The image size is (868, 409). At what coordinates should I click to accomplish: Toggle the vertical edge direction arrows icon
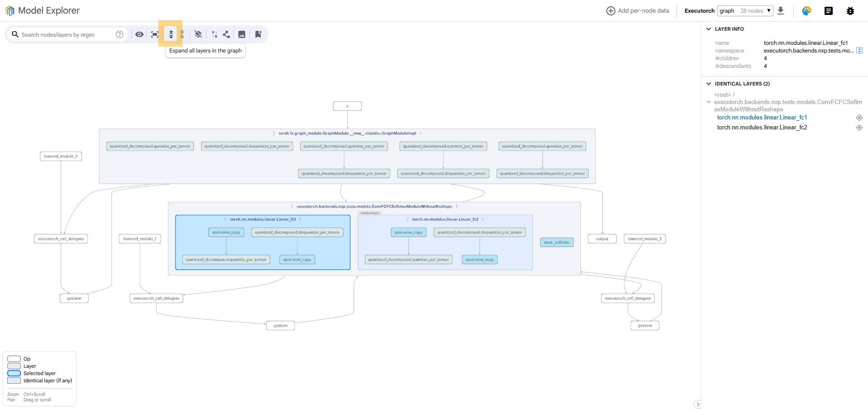pos(215,34)
